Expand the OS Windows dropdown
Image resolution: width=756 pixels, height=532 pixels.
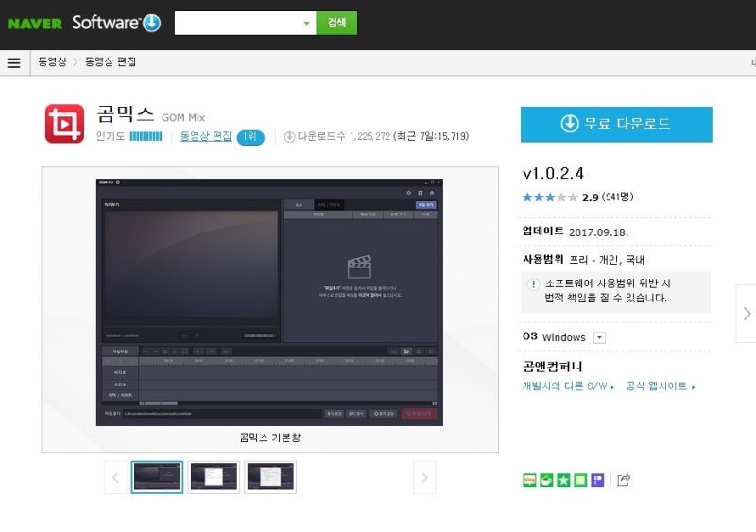(599, 337)
